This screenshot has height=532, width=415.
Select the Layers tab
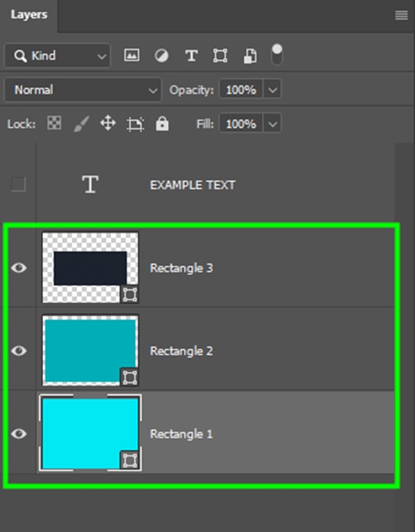tap(29, 15)
